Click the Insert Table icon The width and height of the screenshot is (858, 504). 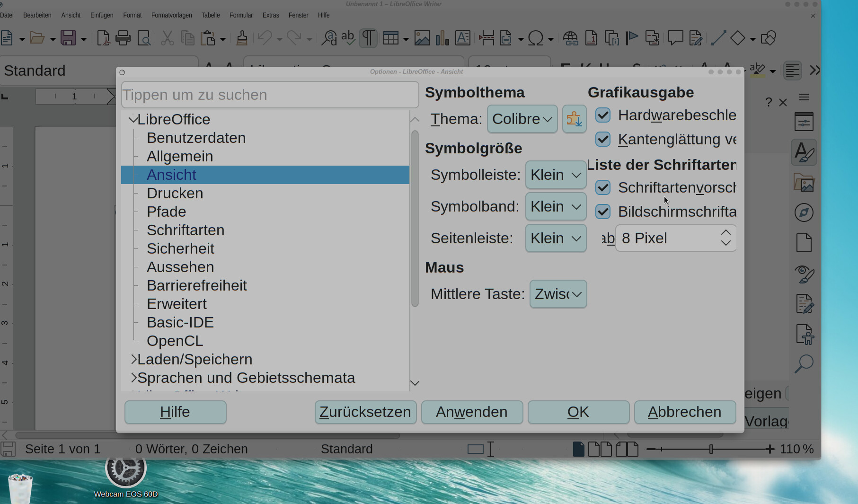(x=390, y=38)
